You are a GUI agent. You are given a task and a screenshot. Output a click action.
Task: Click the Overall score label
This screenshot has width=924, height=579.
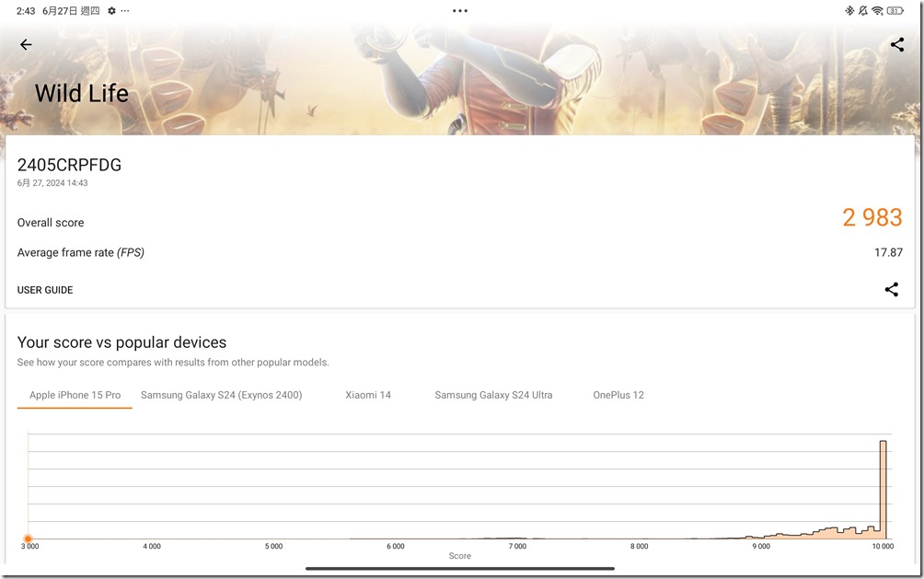[x=51, y=223]
